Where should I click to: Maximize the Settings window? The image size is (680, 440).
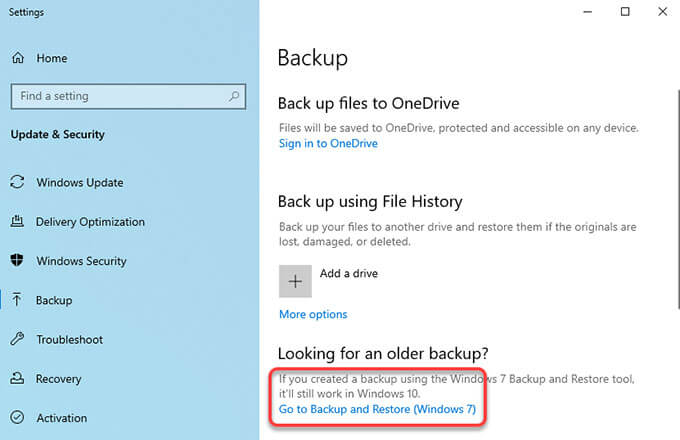(x=625, y=12)
